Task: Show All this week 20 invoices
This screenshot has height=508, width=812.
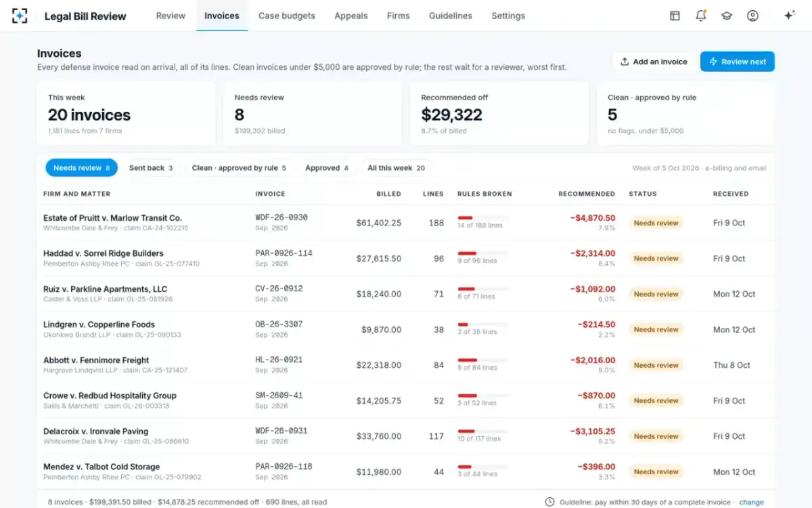Action: click(x=397, y=168)
